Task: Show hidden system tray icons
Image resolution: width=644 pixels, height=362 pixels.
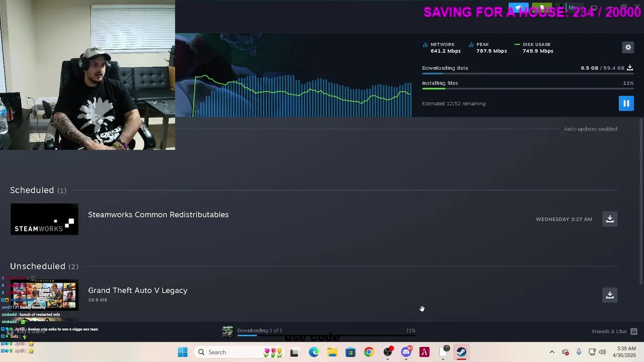Action: [552, 352]
